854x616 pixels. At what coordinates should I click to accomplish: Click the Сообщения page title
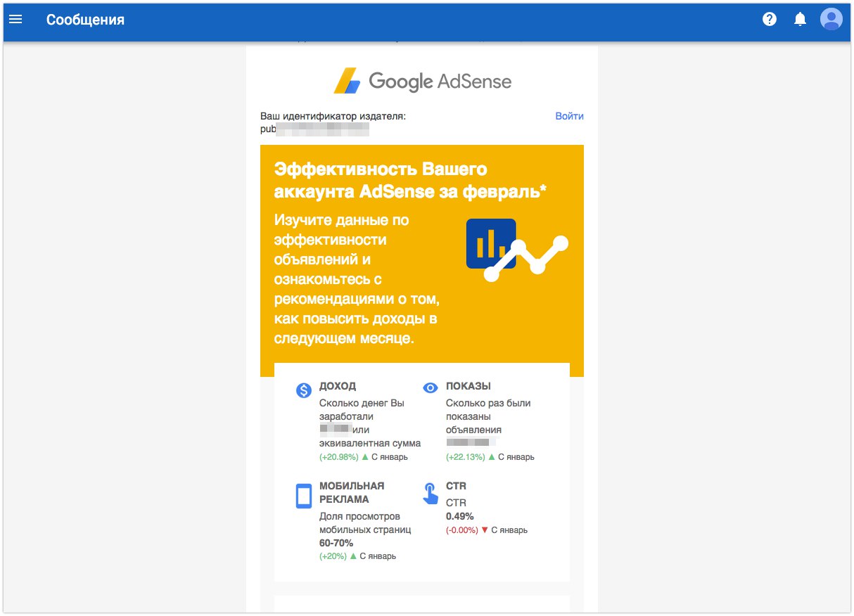tap(85, 20)
